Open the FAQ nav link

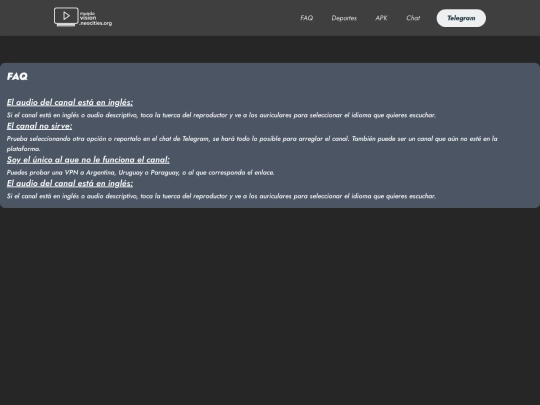coord(307,18)
